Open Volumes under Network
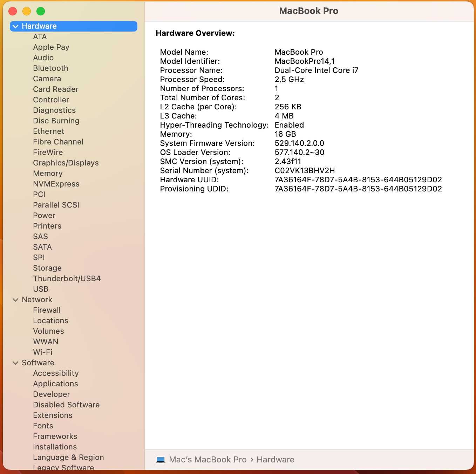The width and height of the screenshot is (476, 474). pyautogui.click(x=48, y=331)
